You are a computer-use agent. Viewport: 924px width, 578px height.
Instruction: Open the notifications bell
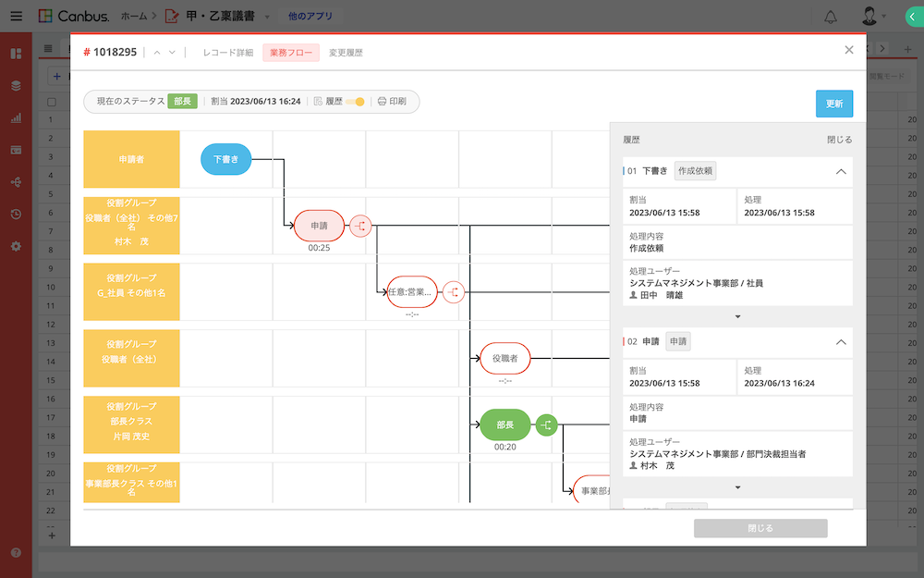[831, 17]
